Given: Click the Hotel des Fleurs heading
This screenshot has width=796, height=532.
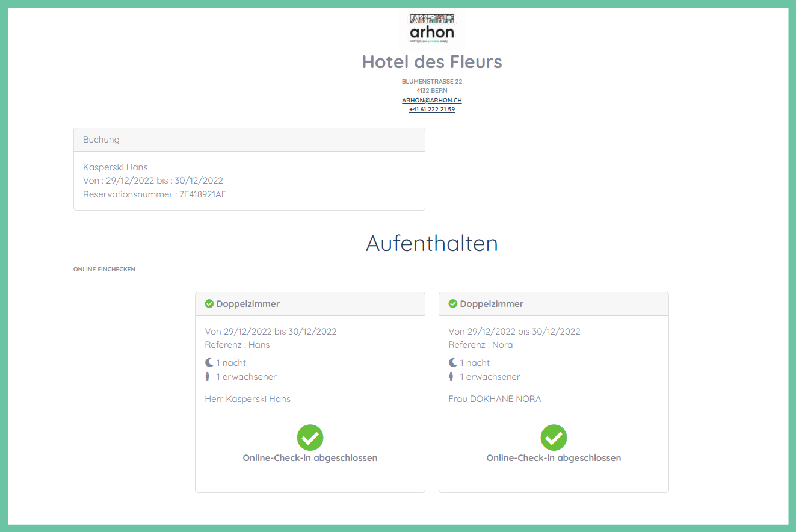Looking at the screenshot, I should (x=432, y=61).
